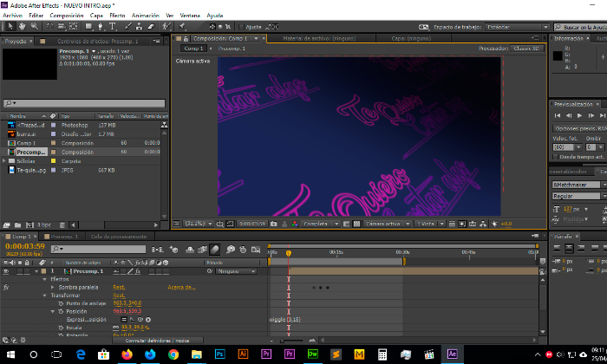Screen dimensions: 607x364
Task: Click the new composition icon in Project panel
Action: coord(29,224)
